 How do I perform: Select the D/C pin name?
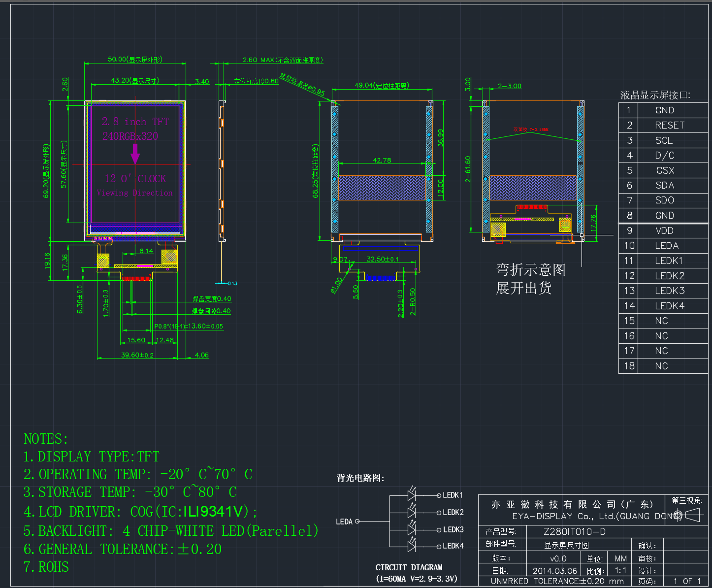pyautogui.click(x=665, y=156)
